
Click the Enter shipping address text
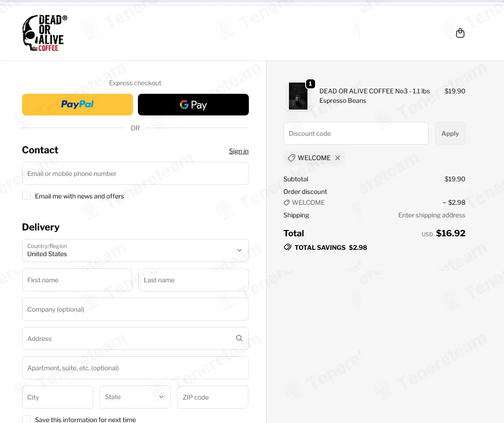432,215
